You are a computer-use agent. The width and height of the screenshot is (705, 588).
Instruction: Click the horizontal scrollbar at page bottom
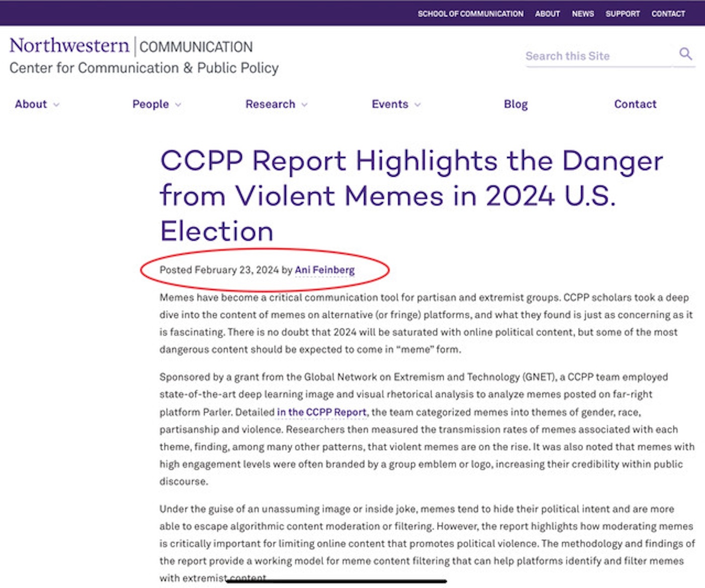336,581
